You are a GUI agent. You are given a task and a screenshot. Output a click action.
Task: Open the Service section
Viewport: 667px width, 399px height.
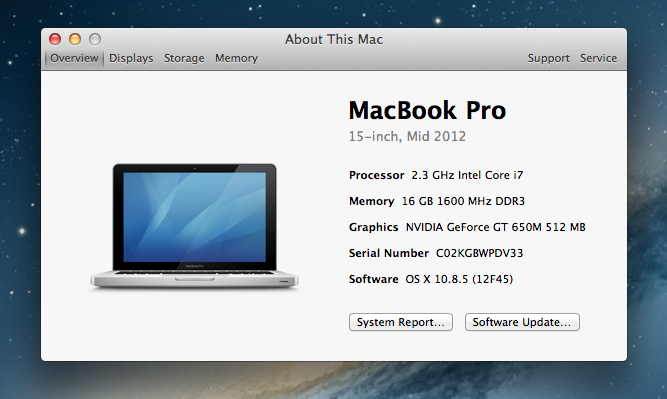point(599,58)
